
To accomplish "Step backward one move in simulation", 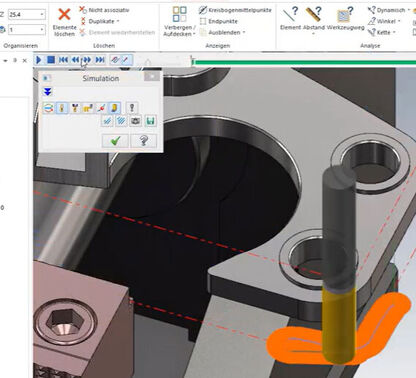I will (75, 60).
